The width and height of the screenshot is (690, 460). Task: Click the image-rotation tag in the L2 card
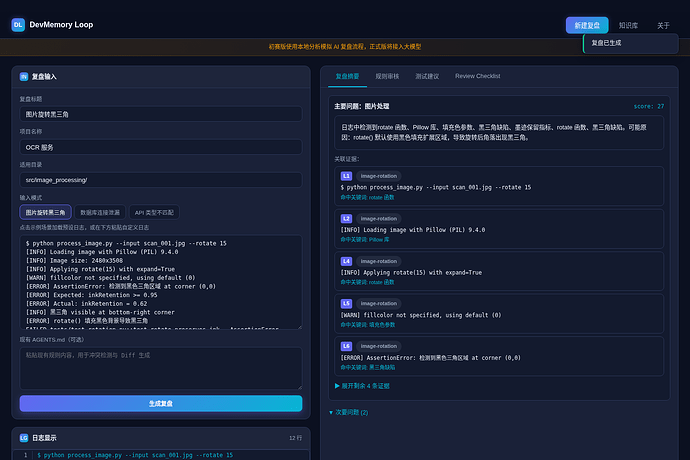coord(378,218)
